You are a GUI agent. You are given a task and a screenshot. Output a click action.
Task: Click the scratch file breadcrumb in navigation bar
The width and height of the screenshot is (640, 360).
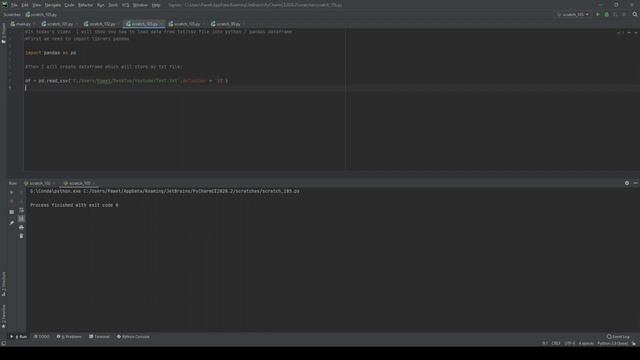41,14
